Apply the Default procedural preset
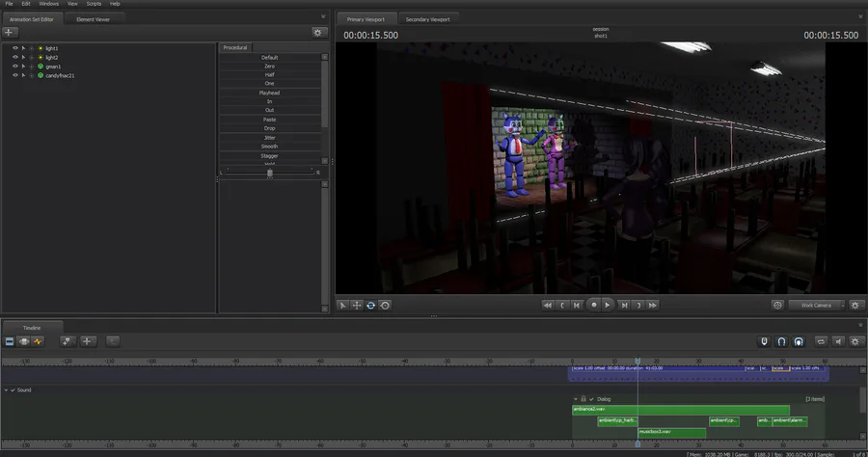Image resolution: width=868 pixels, height=457 pixels. pyautogui.click(x=270, y=58)
